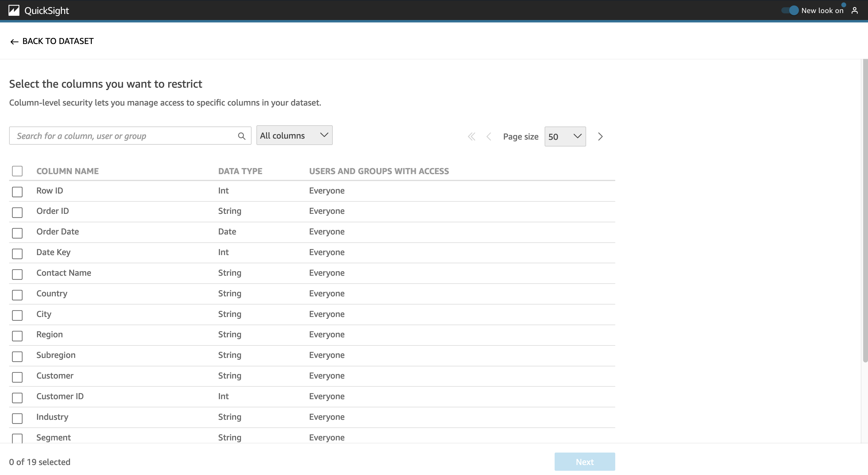Click the Industry column name

point(52,417)
